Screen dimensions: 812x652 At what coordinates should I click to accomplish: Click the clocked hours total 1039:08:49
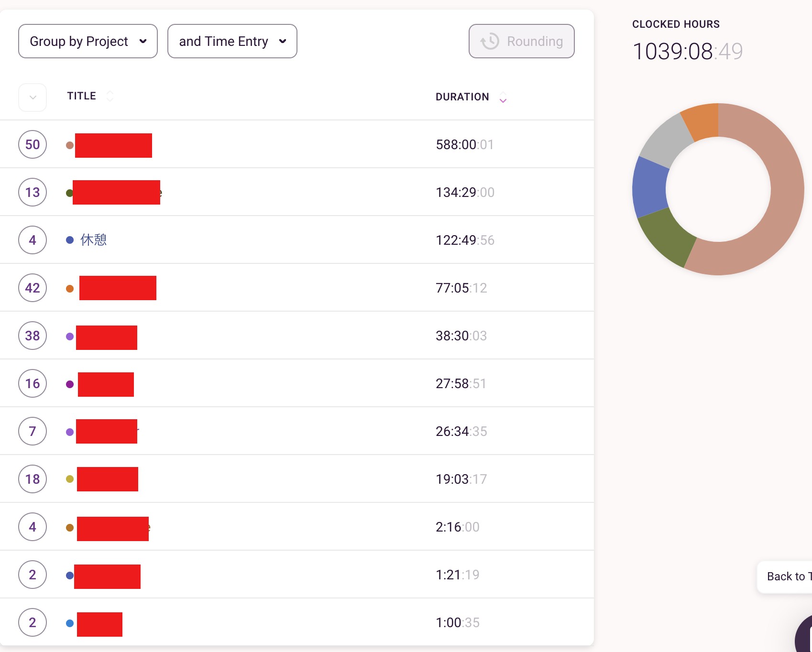(688, 52)
